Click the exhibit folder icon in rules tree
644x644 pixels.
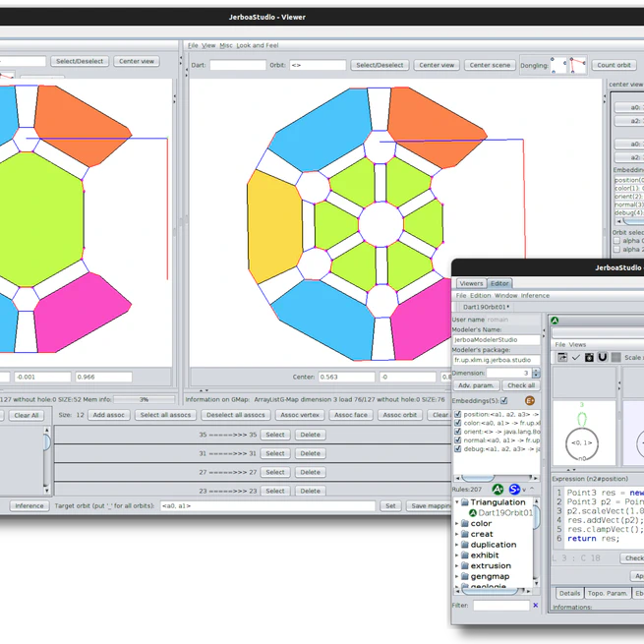464,555
